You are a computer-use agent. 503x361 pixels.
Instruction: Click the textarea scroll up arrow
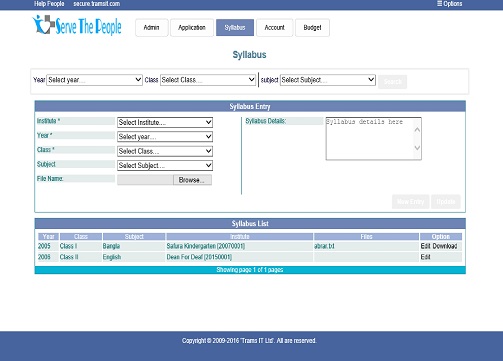point(417,130)
